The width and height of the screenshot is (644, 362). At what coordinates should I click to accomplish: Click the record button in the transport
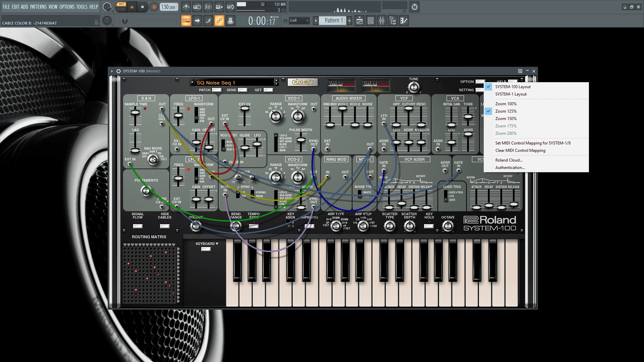click(x=154, y=7)
